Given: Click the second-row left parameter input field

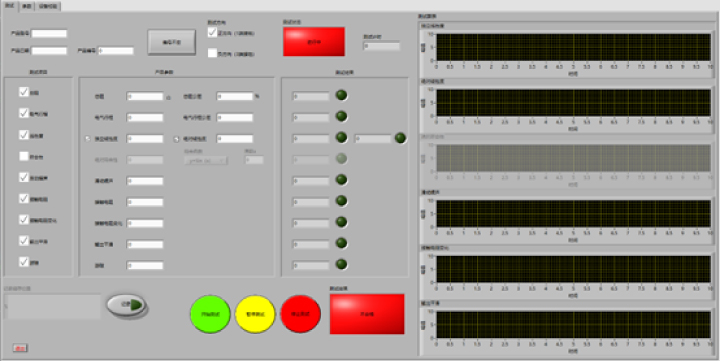Looking at the screenshot, I should [145, 118].
